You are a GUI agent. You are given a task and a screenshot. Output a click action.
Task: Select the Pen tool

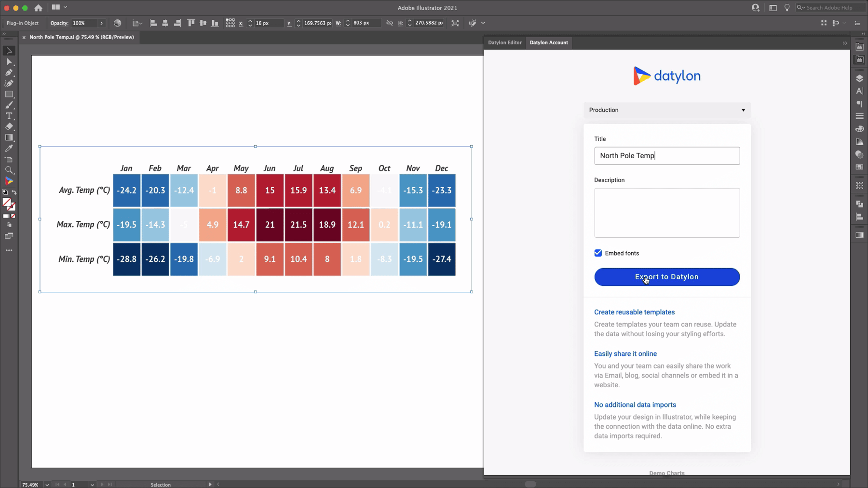click(x=9, y=73)
